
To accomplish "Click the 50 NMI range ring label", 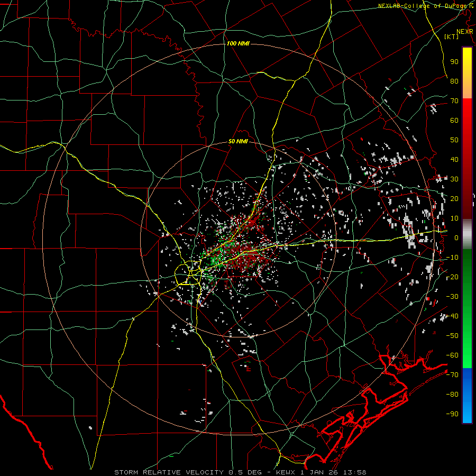I will point(238,141).
